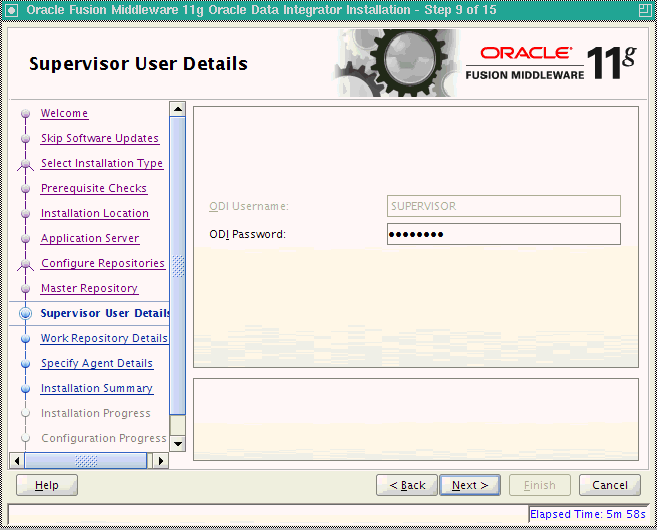Open the Master Repository step
Screen dimensions: 657x530
click(89, 288)
